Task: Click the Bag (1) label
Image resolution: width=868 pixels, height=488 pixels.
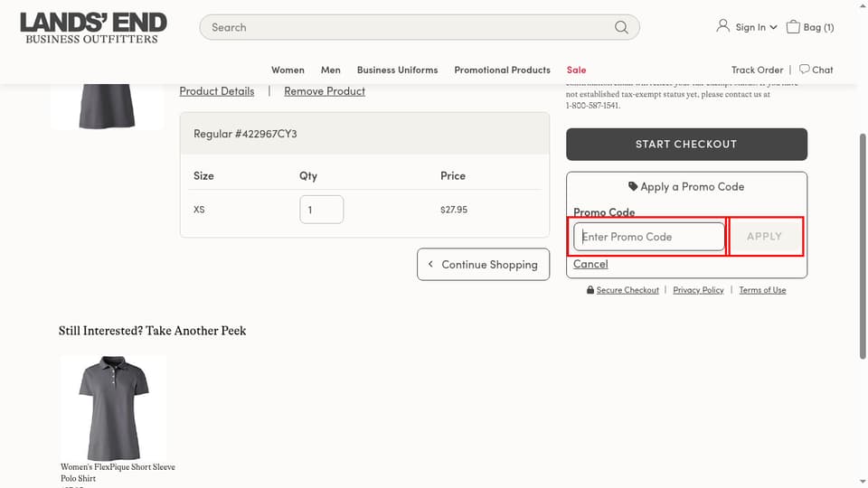Action: [x=818, y=27]
